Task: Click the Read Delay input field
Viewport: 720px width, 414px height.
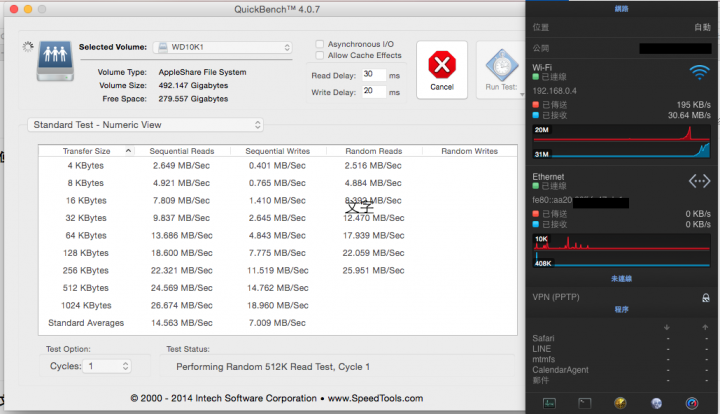Action: coord(374,74)
